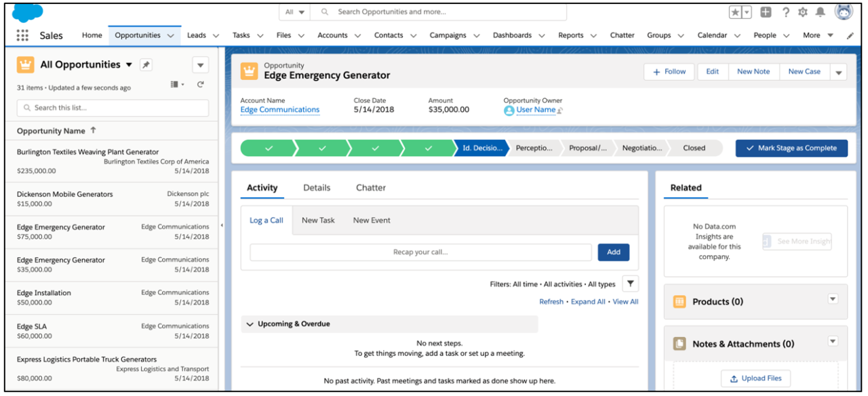Change list display format icon
The width and height of the screenshot is (868, 396).
coord(174,84)
